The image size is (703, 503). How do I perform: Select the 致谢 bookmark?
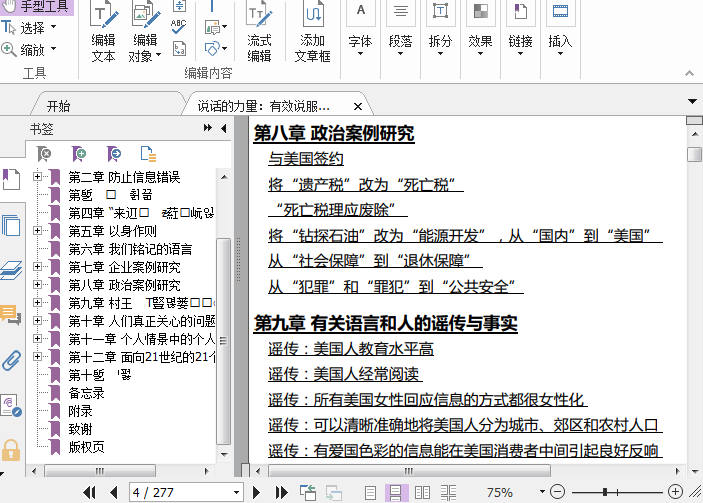81,429
